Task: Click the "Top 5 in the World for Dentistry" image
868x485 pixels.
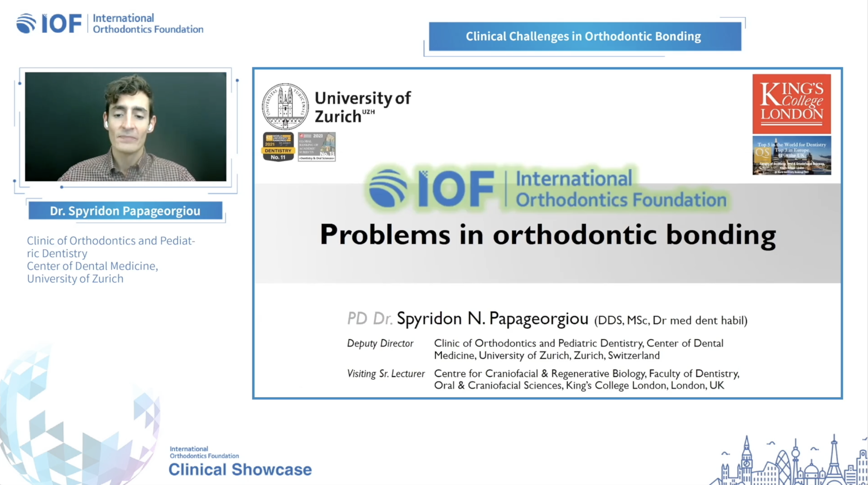Action: [792, 155]
